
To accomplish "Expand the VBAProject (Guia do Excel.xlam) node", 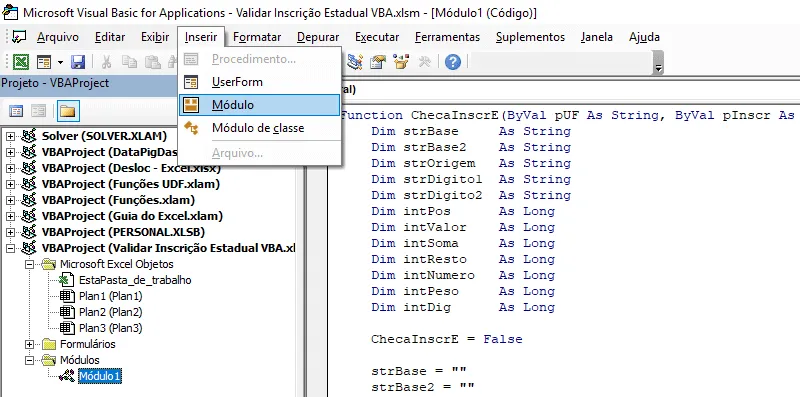I will (11, 216).
